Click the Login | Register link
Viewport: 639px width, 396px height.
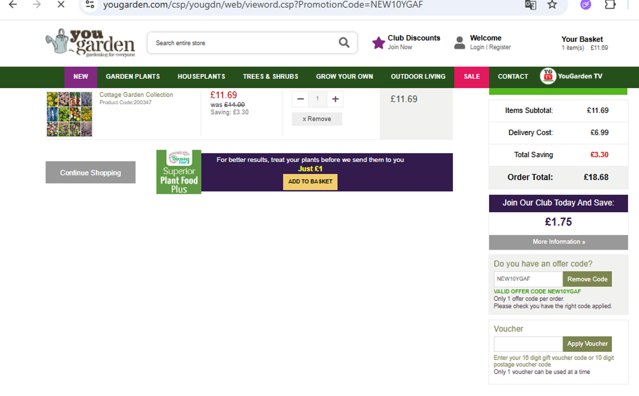click(x=490, y=47)
